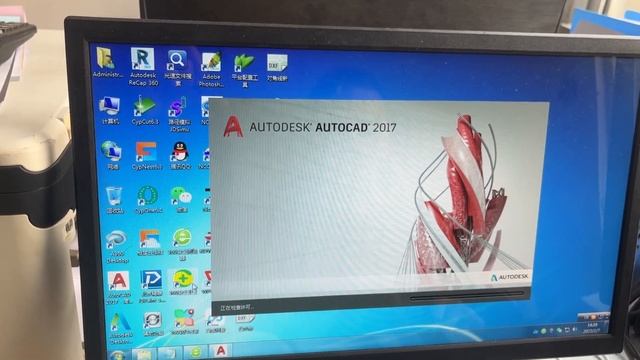The width and height of the screenshot is (640, 360).
Task: Click the Autodesk logo on splash screen
Action: point(509,277)
